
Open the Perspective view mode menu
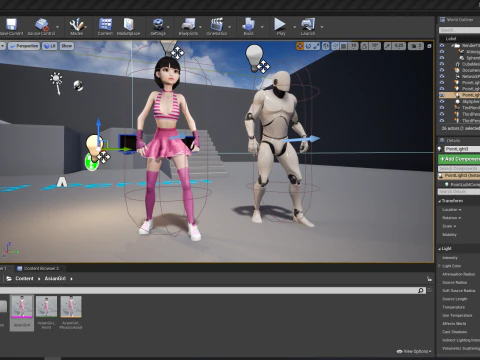(x=24, y=46)
